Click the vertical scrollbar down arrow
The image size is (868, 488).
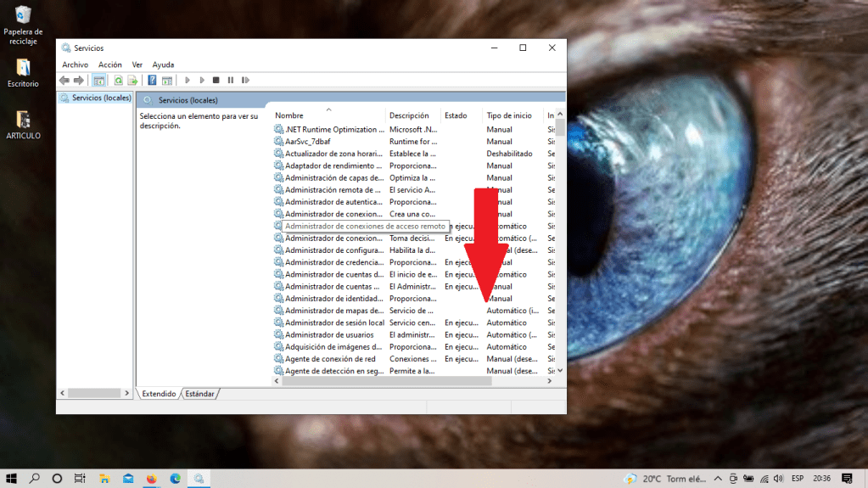560,370
